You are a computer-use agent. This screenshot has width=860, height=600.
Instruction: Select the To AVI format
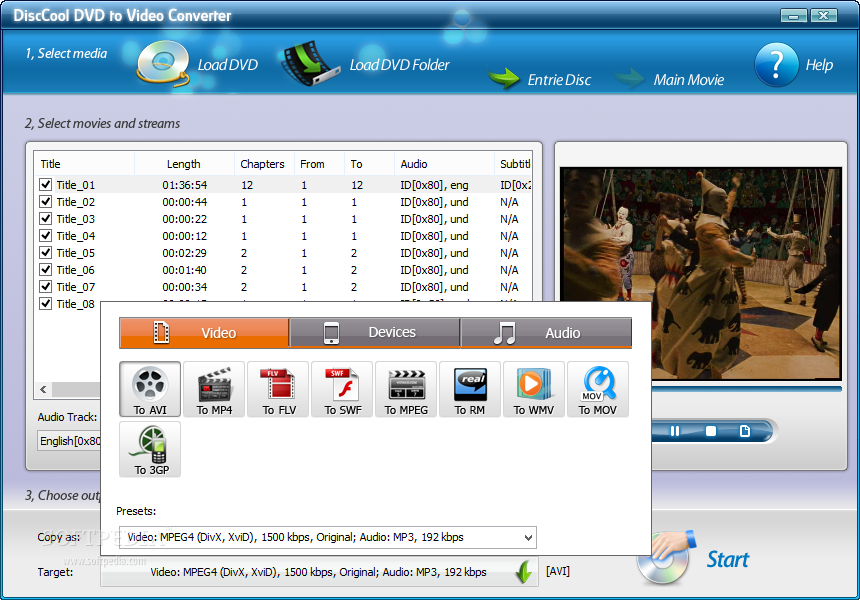point(150,389)
